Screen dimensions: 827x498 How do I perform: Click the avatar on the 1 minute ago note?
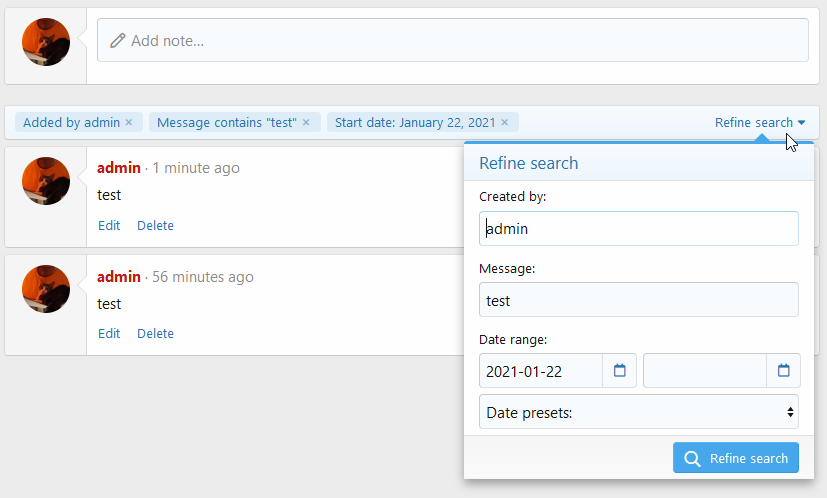[x=46, y=181]
